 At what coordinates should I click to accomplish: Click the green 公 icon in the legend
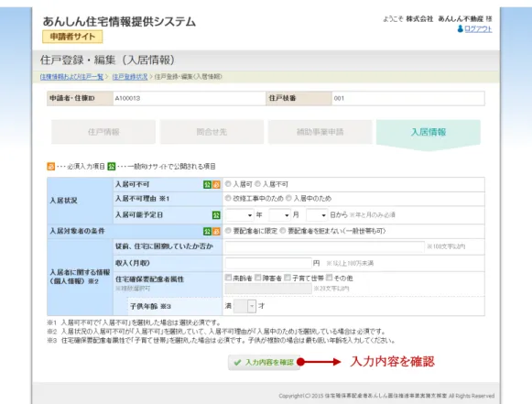[x=112, y=167]
